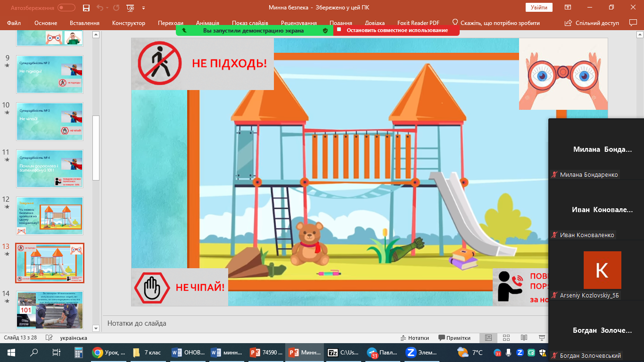Image resolution: width=644 pixels, height=362 pixels.
Task: Click the spell check icon in status bar
Action: (x=48, y=338)
